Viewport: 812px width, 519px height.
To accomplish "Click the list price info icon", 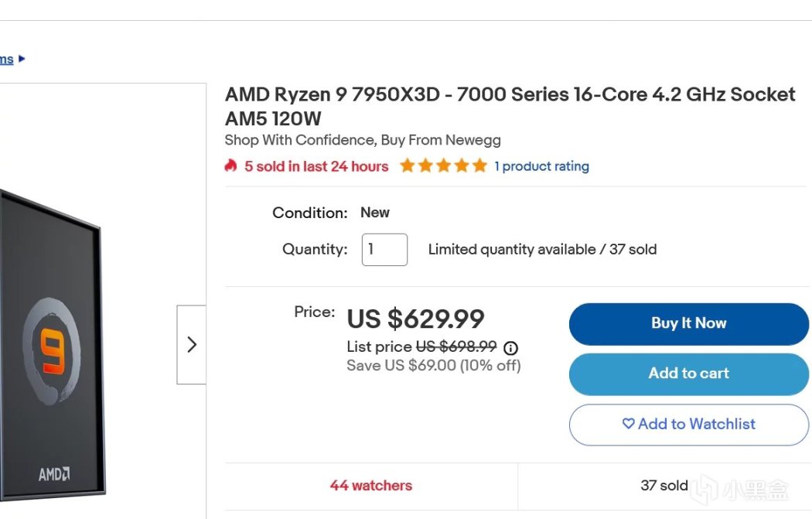I will pyautogui.click(x=511, y=347).
